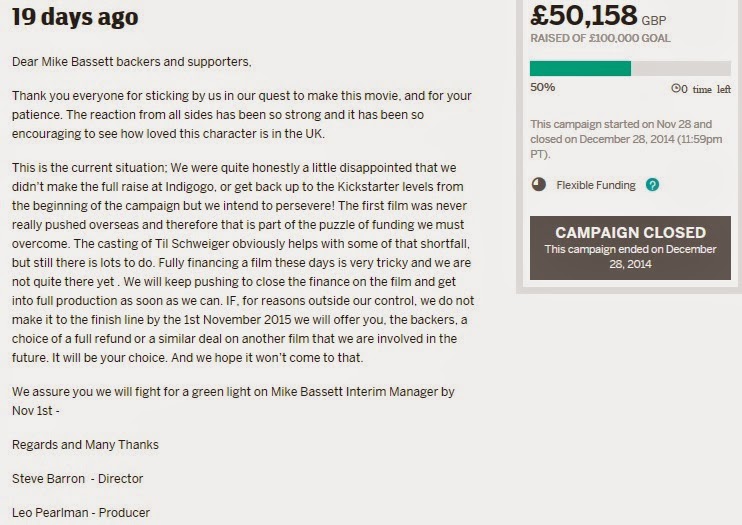
Task: Click the Flexible Funding label
Action: pos(596,185)
